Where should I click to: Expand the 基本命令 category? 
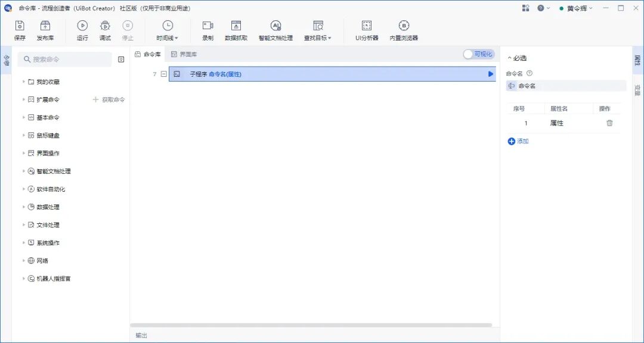[24, 118]
